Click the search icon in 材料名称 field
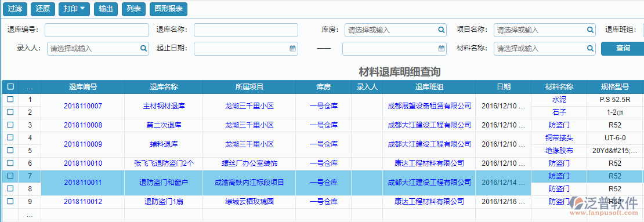 tap(590, 49)
